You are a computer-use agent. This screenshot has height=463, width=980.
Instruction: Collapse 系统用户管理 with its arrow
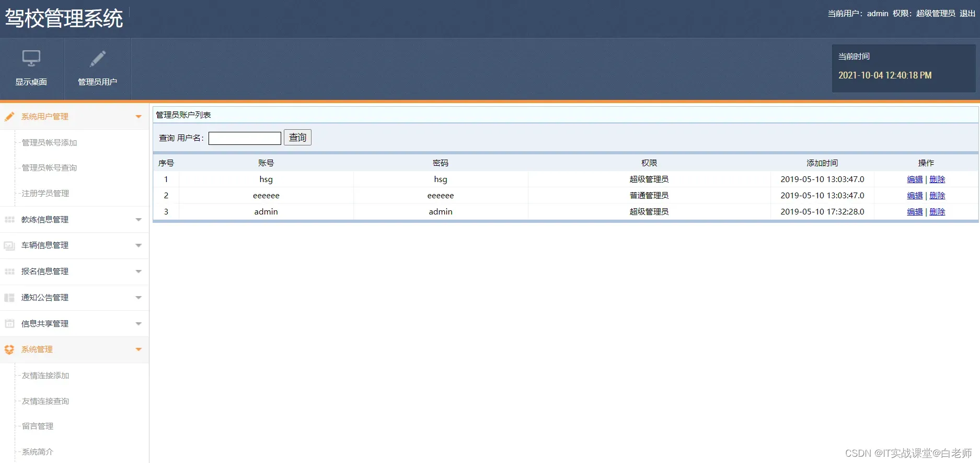click(x=139, y=117)
